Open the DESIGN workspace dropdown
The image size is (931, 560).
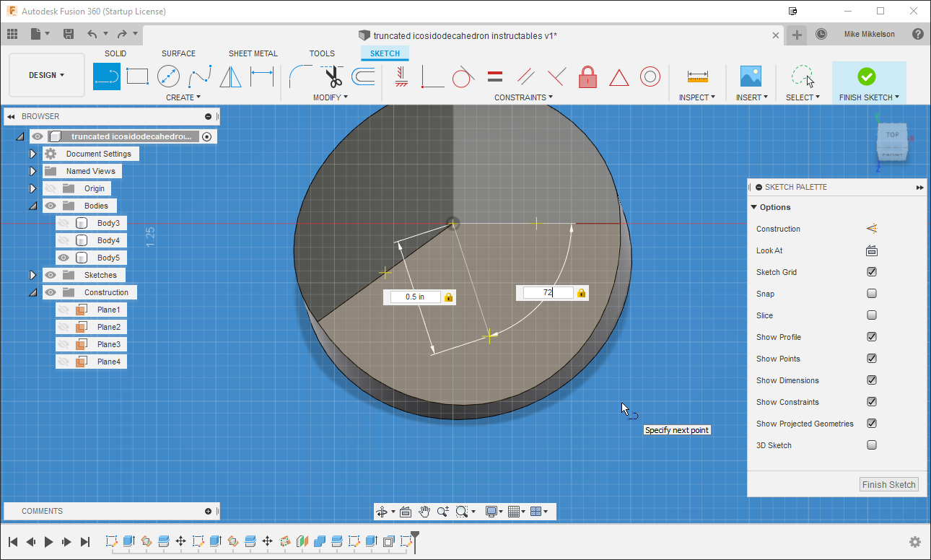46,74
